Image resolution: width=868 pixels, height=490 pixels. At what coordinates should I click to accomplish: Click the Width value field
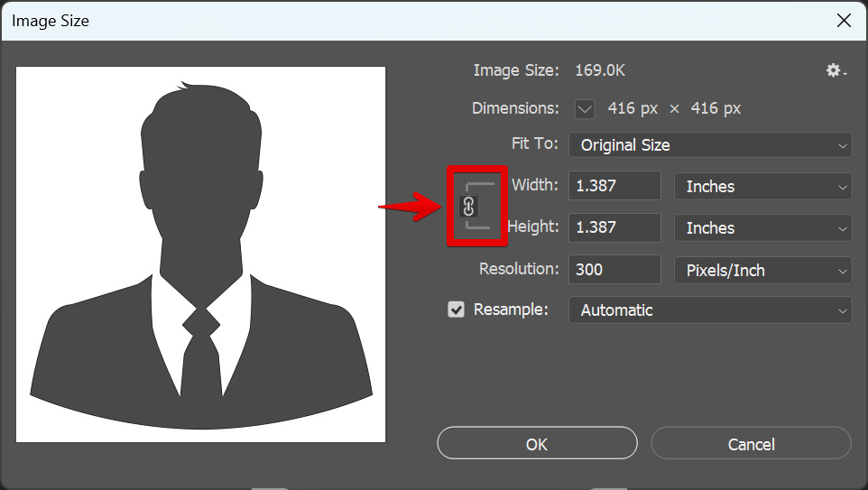point(614,186)
